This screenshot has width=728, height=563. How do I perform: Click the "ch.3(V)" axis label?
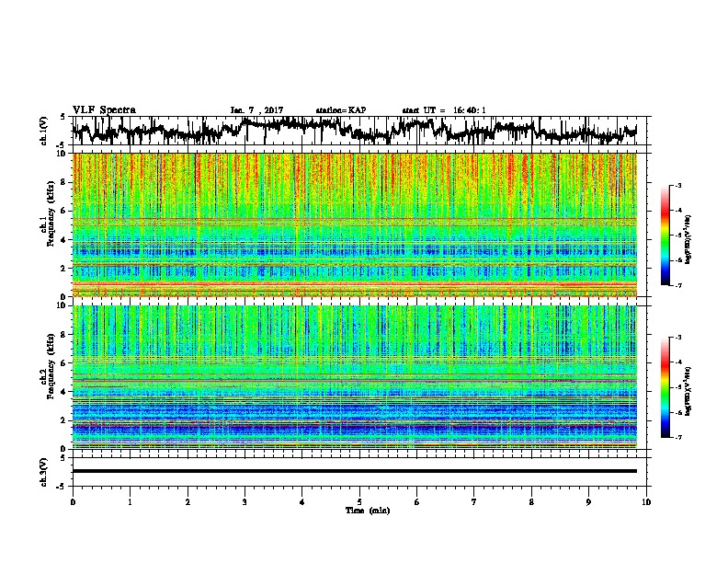pyautogui.click(x=44, y=472)
